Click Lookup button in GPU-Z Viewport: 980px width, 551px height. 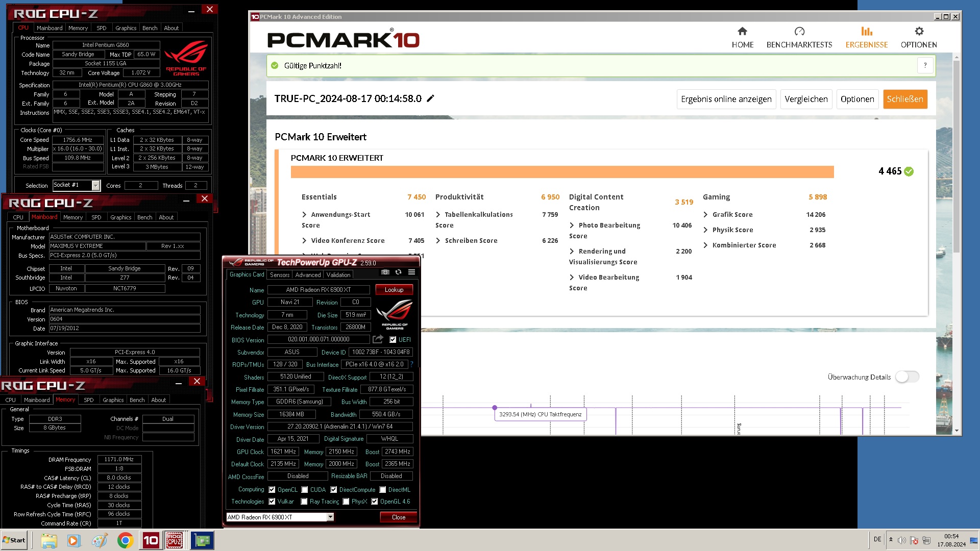point(394,290)
